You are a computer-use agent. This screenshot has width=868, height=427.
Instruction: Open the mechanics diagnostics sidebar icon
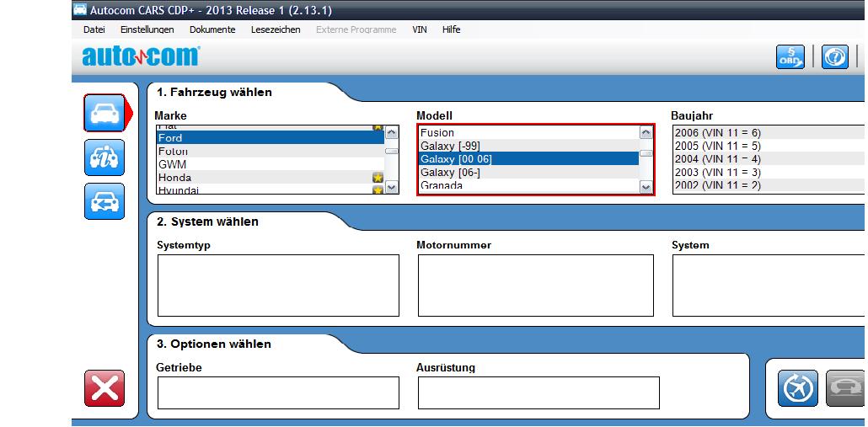coord(104,157)
